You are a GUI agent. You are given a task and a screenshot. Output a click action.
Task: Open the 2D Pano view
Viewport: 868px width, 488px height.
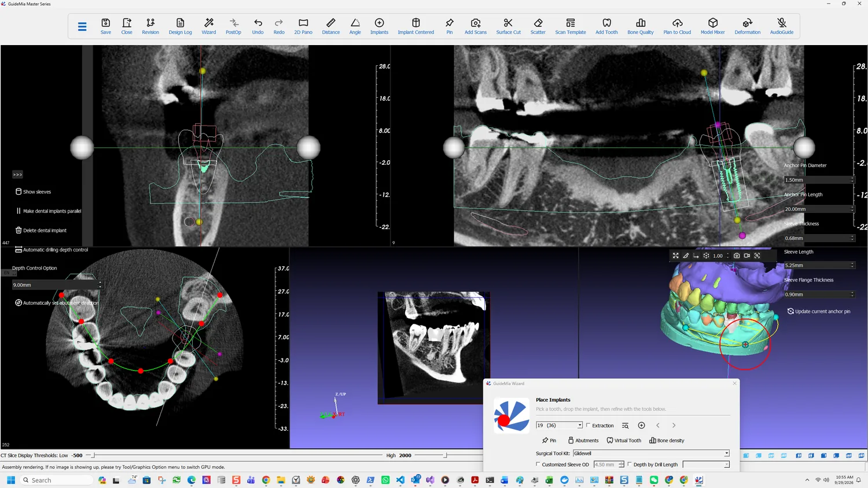click(303, 26)
